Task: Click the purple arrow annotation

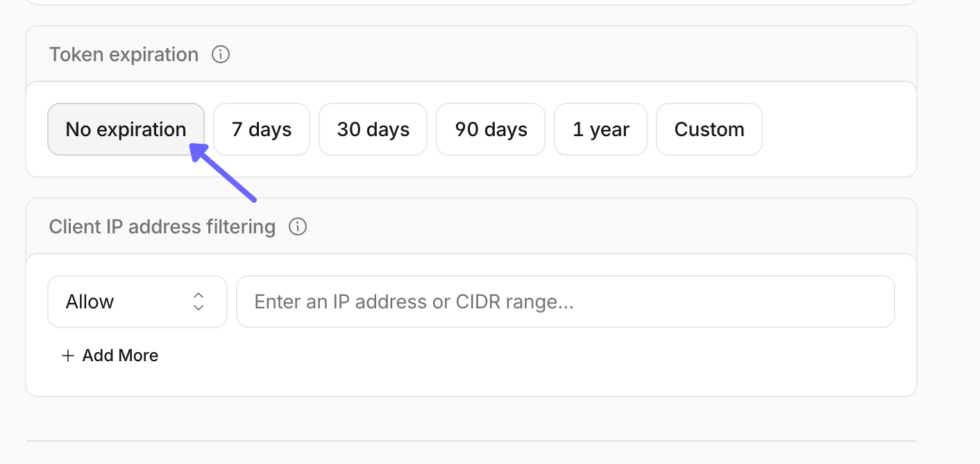Action: [x=223, y=172]
